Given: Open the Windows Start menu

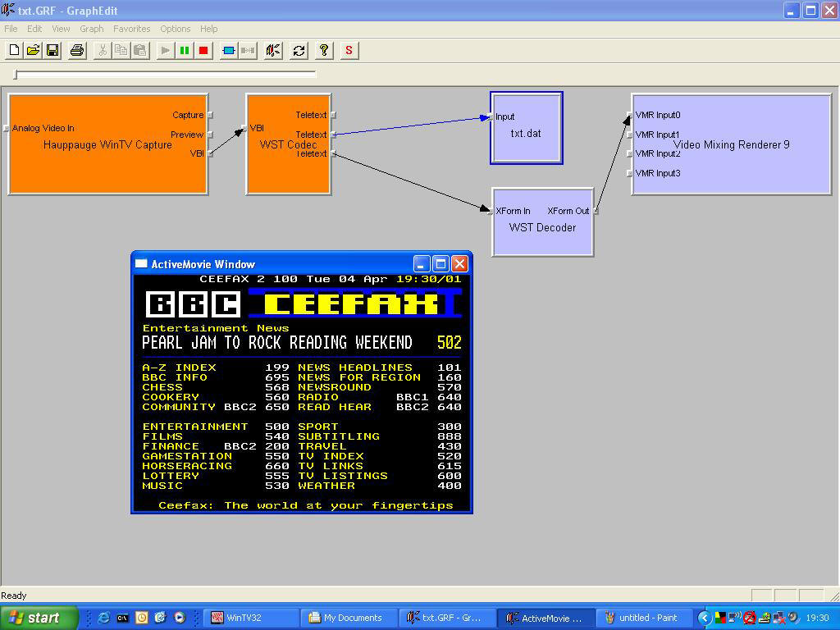Looking at the screenshot, I should pyautogui.click(x=39, y=618).
